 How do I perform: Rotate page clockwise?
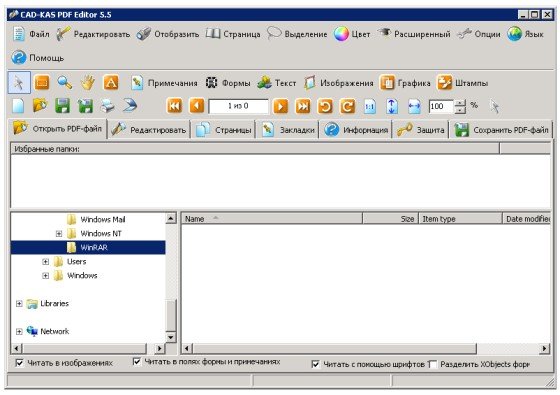tap(347, 106)
